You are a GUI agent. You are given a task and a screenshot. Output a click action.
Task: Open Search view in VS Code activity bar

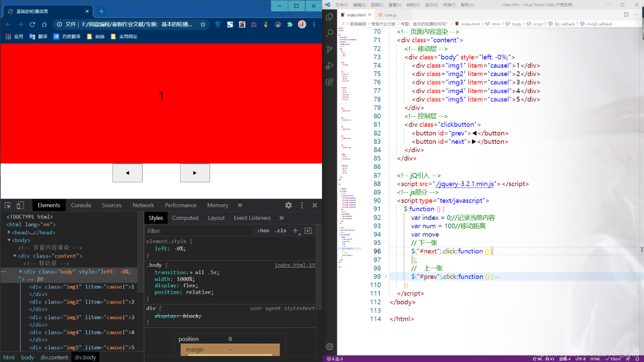coord(329,33)
